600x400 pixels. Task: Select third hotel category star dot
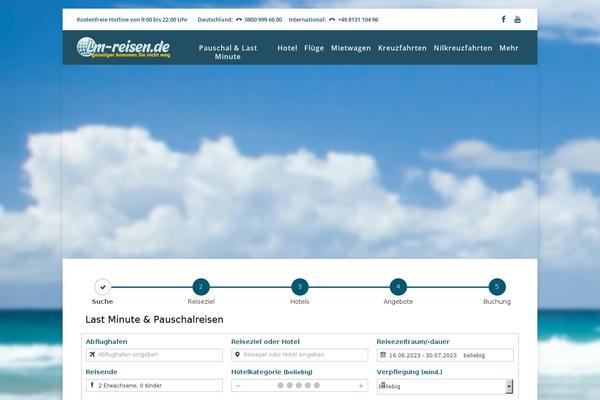point(299,385)
